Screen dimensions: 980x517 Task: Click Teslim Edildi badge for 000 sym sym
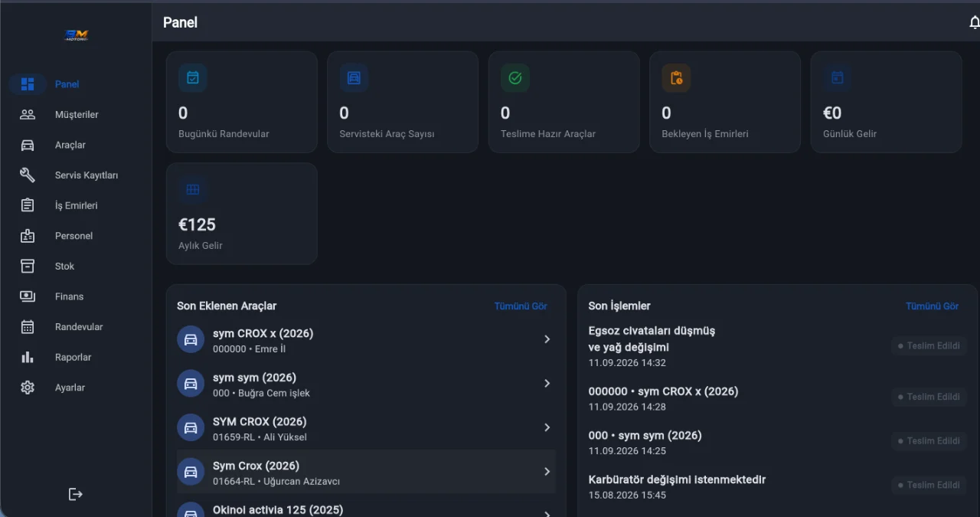point(929,441)
